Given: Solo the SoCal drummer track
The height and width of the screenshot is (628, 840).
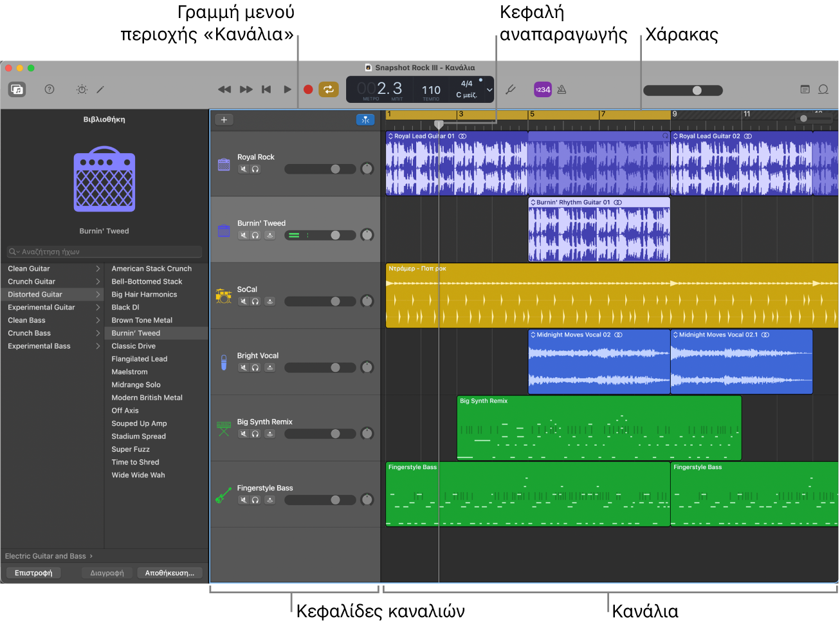Looking at the screenshot, I should (255, 301).
